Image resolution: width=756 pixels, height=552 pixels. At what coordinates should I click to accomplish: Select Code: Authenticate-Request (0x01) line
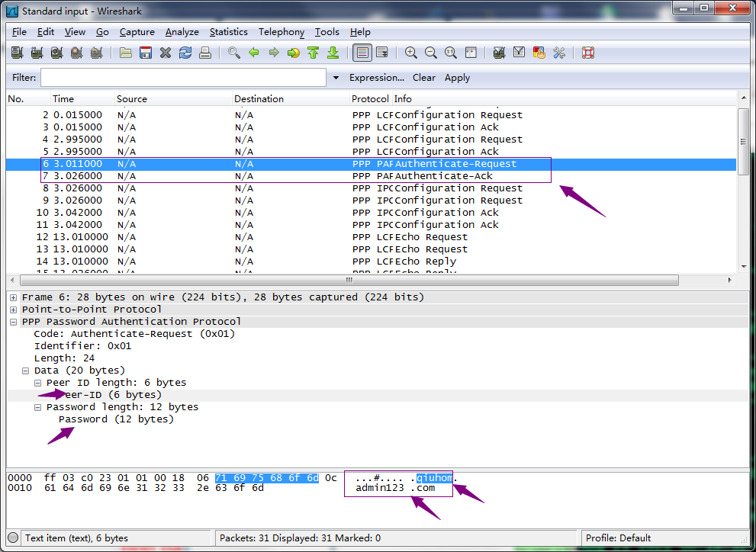134,334
